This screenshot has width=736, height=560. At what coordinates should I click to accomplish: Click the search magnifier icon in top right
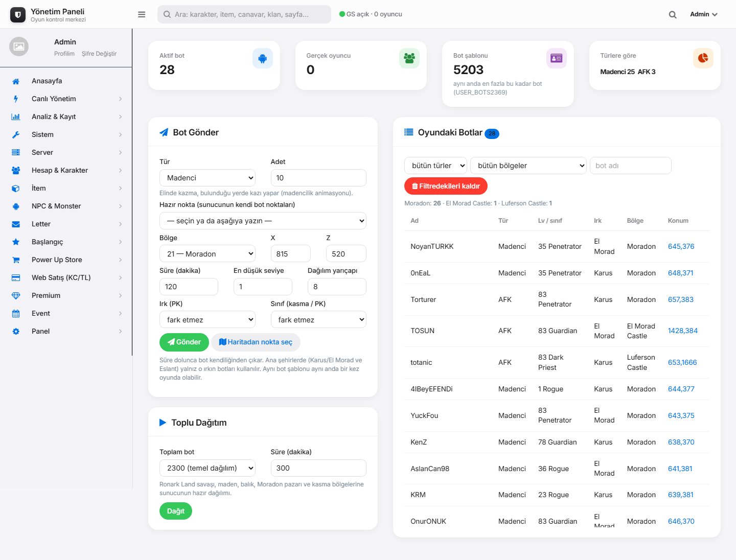click(673, 15)
